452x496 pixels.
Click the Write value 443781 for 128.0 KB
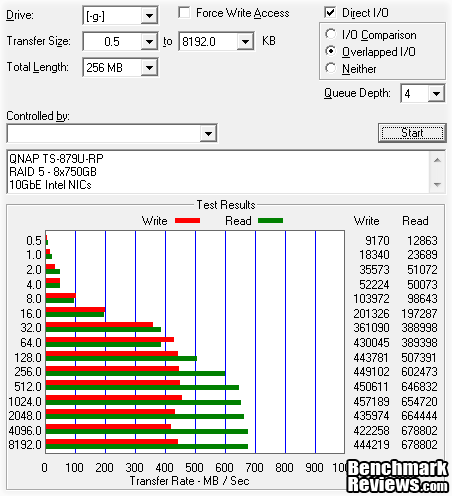pyautogui.click(x=371, y=358)
